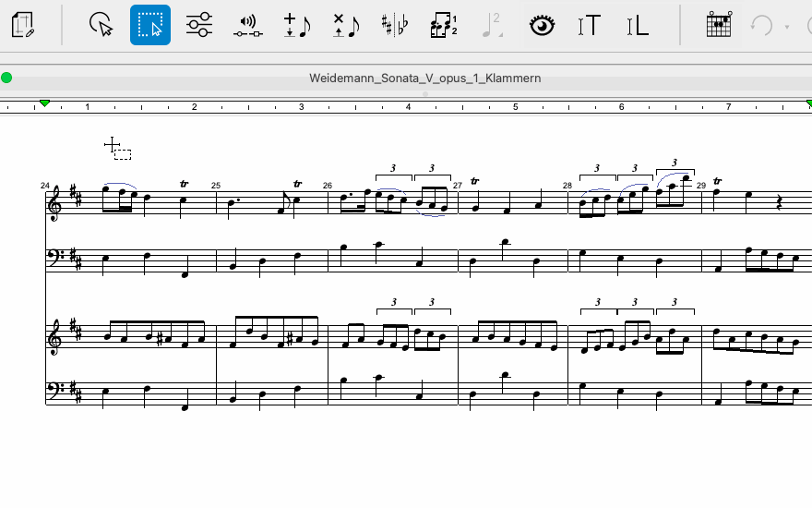Choose the add note tool
The image size is (812, 508).
[296, 25]
